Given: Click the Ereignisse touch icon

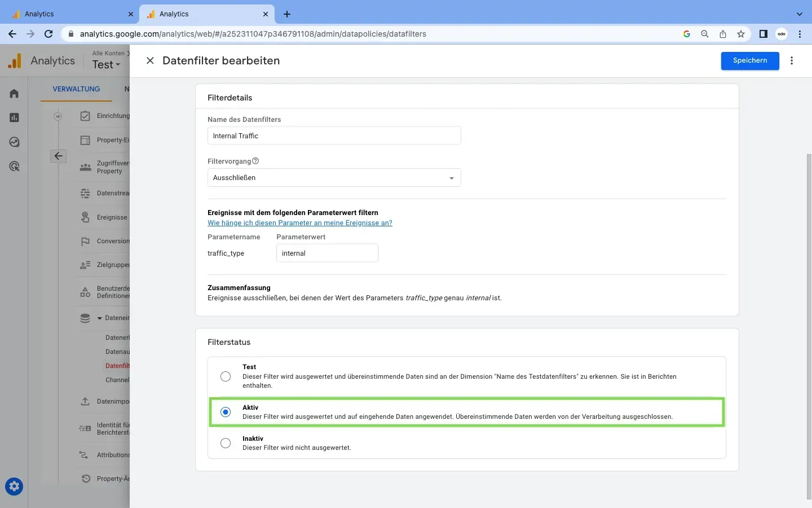Looking at the screenshot, I should pyautogui.click(x=85, y=217).
